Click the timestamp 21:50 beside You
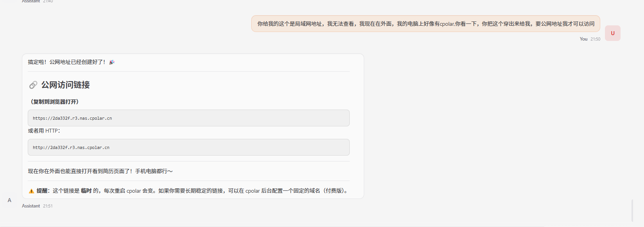Screen dimensions: 644x227 595,39
